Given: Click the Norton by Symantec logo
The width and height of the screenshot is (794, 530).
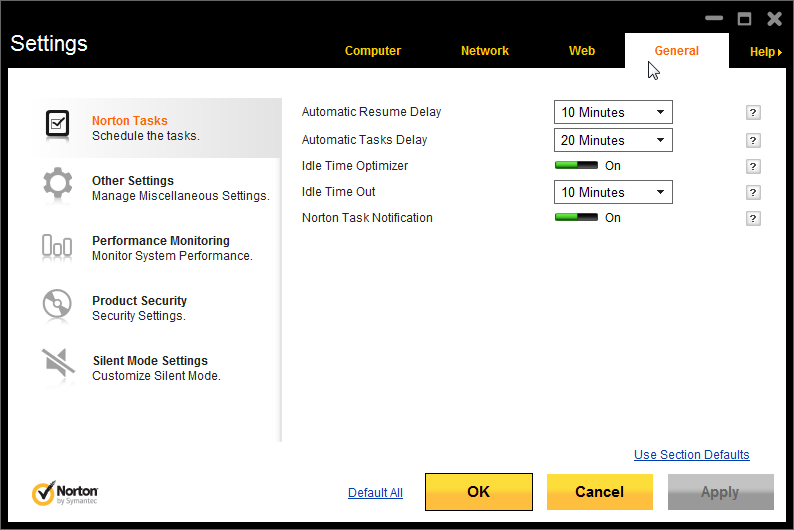Looking at the screenshot, I should coord(65,494).
